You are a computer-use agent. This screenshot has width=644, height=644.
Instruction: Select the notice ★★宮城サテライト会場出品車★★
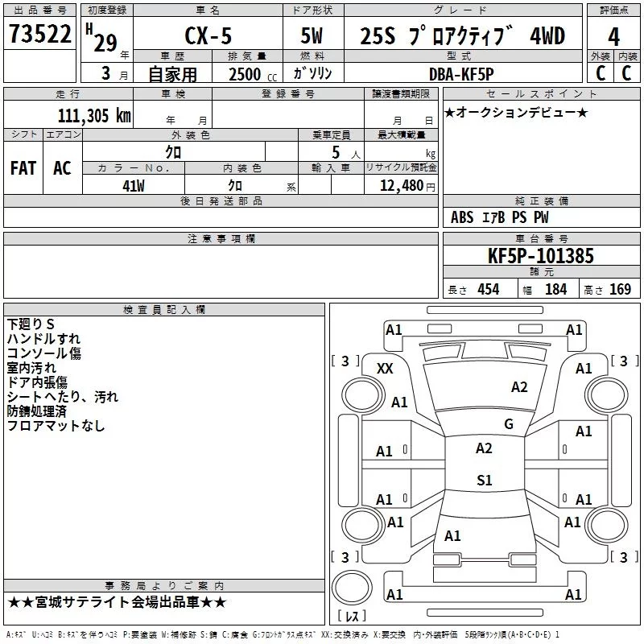[117, 602]
